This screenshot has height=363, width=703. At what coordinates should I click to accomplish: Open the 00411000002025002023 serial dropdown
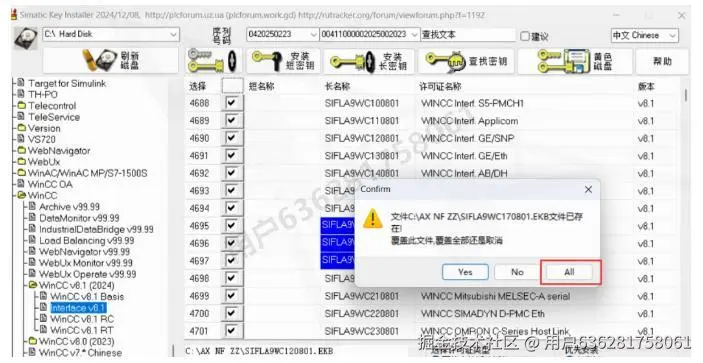click(x=414, y=35)
